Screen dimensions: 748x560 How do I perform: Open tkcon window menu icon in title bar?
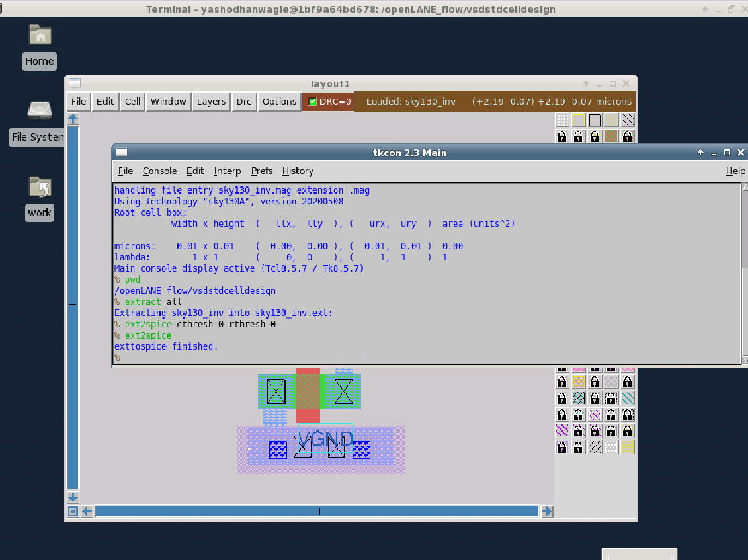[122, 152]
